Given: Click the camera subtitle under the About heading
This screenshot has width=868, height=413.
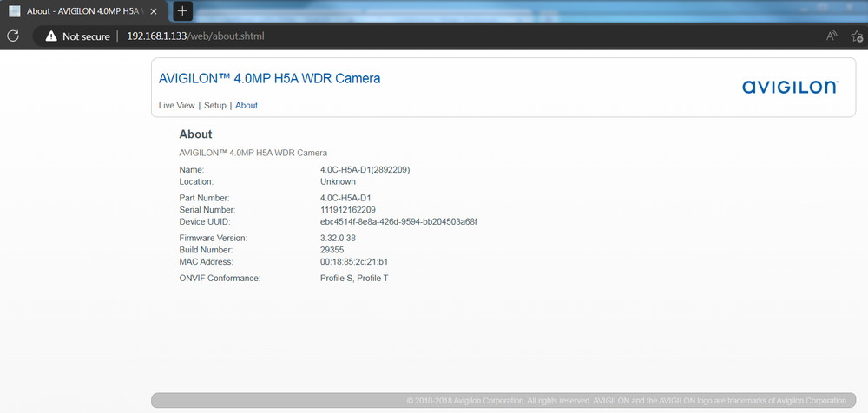Looking at the screenshot, I should point(253,152).
